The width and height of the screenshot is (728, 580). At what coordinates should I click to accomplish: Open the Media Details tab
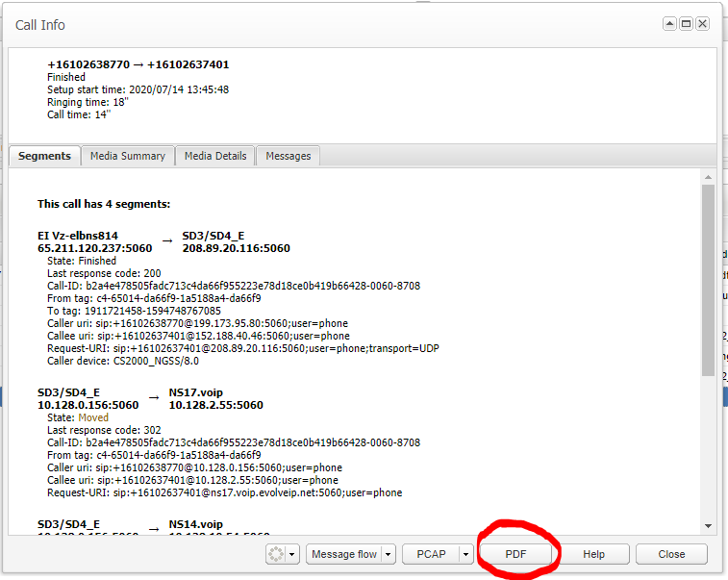point(215,156)
